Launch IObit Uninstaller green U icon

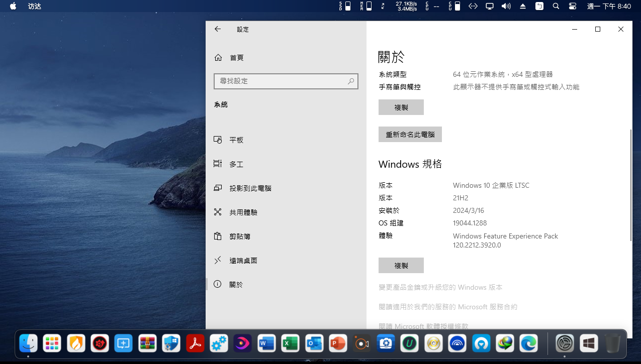coord(410,343)
